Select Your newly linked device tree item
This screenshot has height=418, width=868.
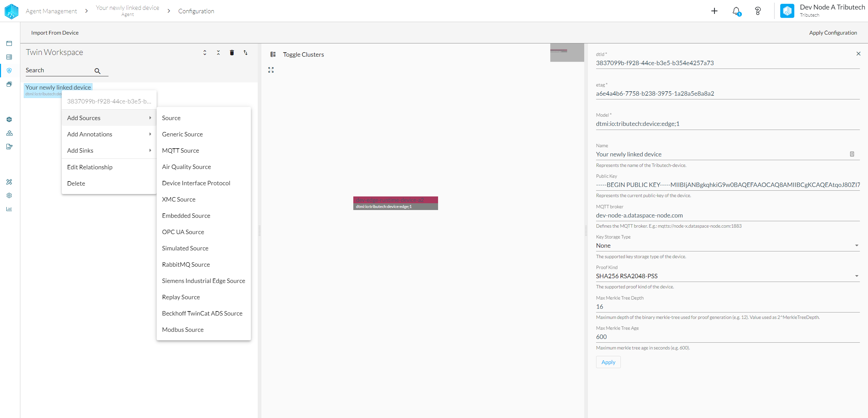point(58,90)
